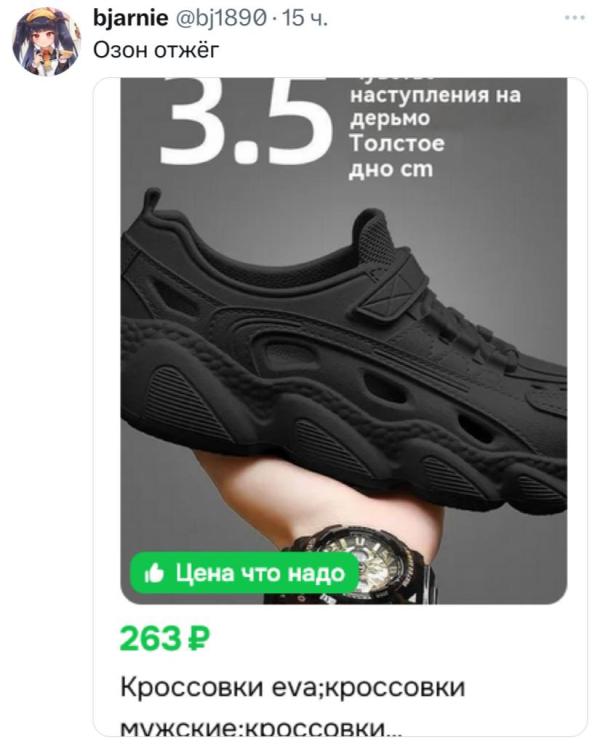Click the thumbs-up icon in green badge

pyautogui.click(x=154, y=573)
